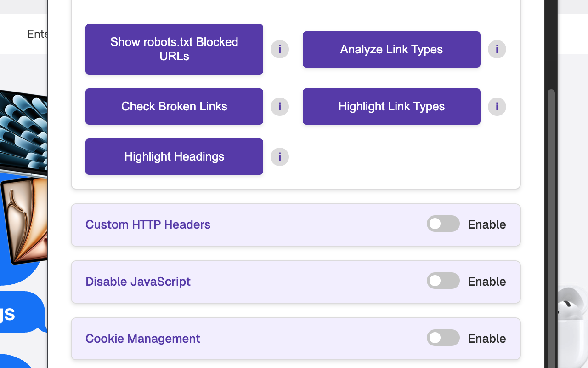Open info icon next to Analyze Link Types

click(497, 49)
